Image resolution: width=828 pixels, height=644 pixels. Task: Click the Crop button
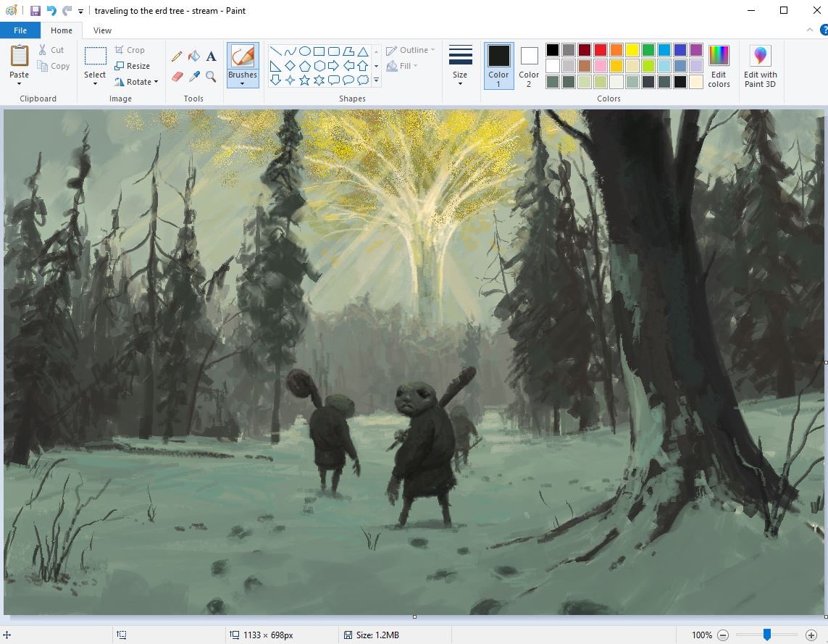[130, 50]
